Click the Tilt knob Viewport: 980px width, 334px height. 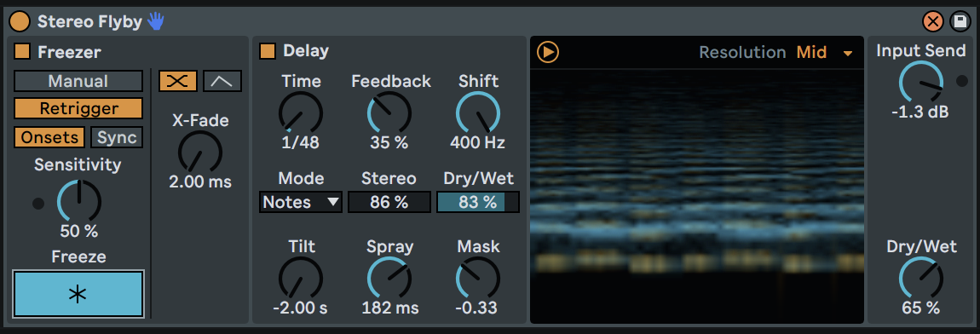tap(301, 279)
